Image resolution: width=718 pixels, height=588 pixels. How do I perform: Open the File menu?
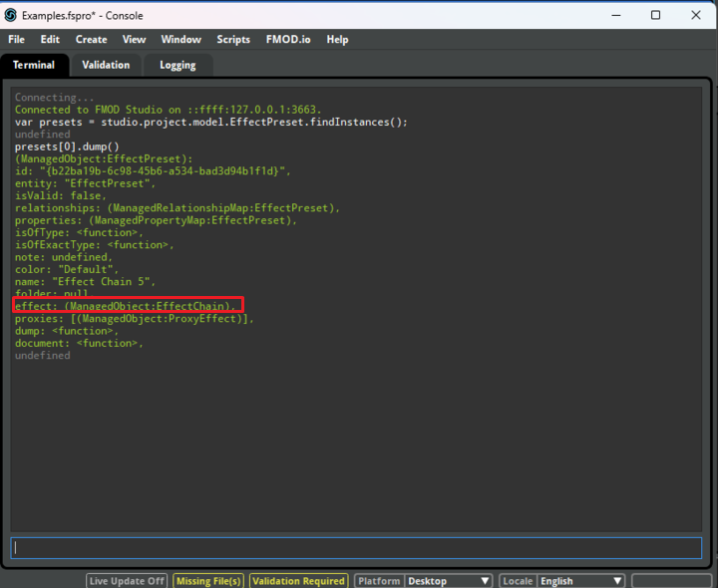click(x=17, y=39)
